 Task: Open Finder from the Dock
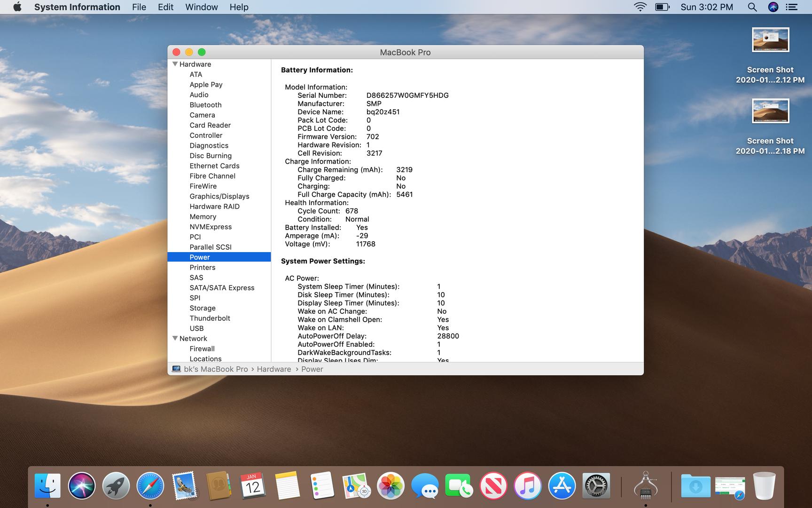47,486
